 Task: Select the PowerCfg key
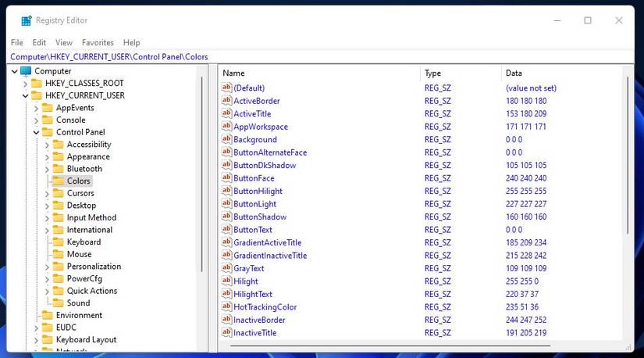click(84, 278)
